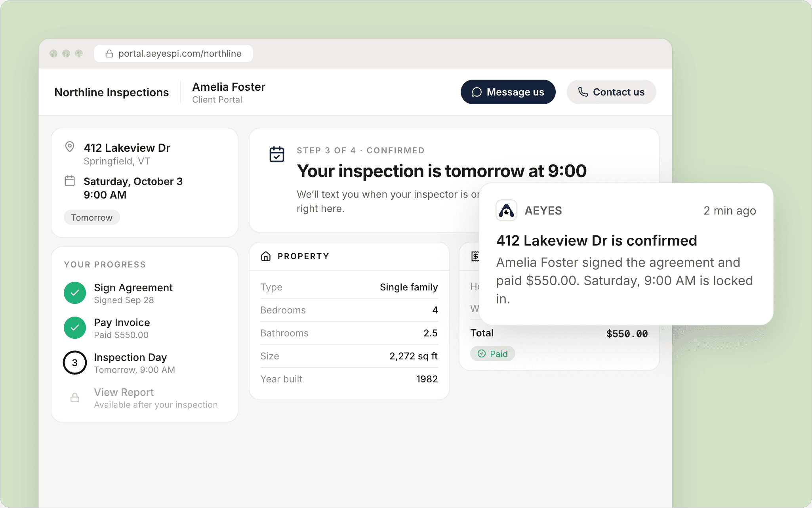The image size is (812, 508).
Task: Click the green check for Sign Agreement
Action: [75, 293]
